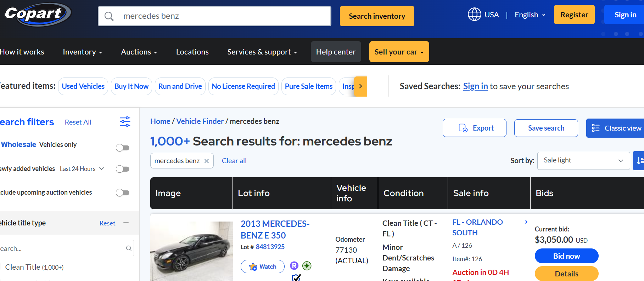644x281 pixels.
Task: Open the Sort by Sale light dropdown
Action: pos(583,161)
